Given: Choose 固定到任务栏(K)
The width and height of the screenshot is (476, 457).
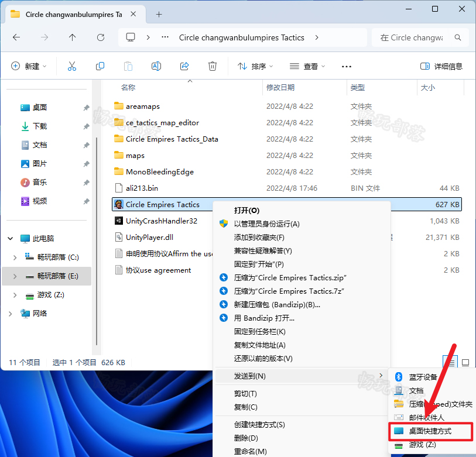Looking at the screenshot, I should (x=302, y=331).
